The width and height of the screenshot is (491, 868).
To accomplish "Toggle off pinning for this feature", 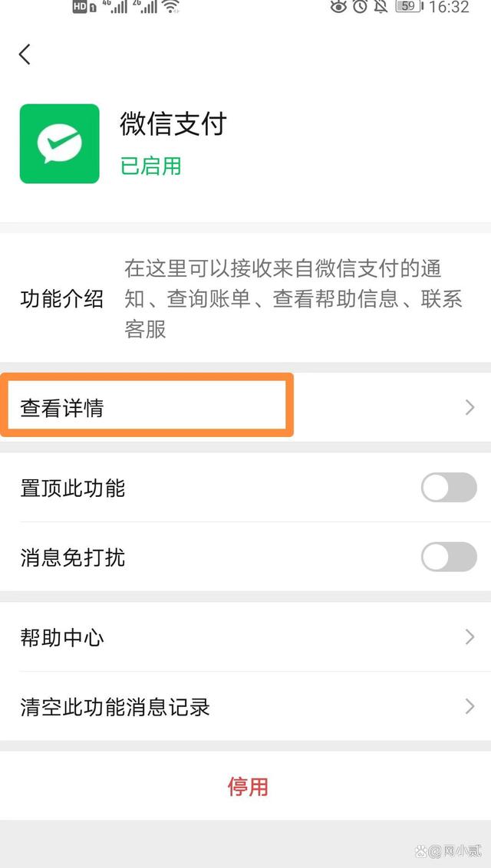I will tap(448, 487).
